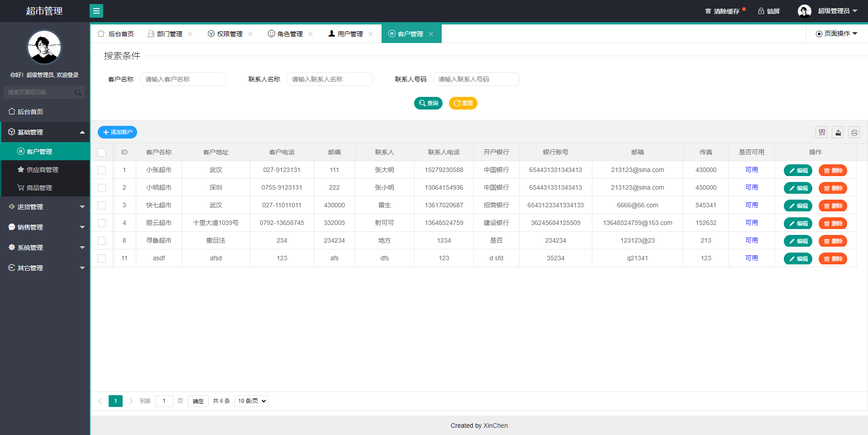Image resolution: width=868 pixels, height=435 pixels.
Task: Check the row for asdf
Action: pyautogui.click(x=102, y=258)
